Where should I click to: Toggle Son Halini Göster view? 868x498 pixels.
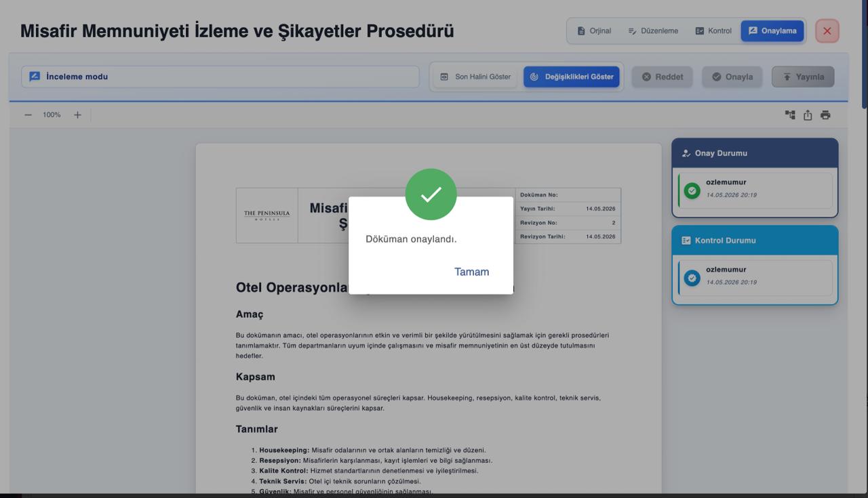[x=475, y=77]
